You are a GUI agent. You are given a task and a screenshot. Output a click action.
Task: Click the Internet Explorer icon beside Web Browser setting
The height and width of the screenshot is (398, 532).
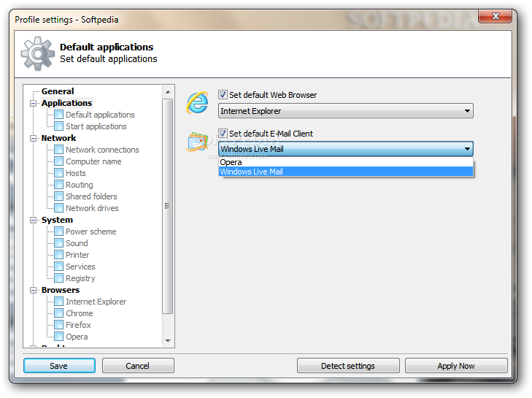pos(197,102)
